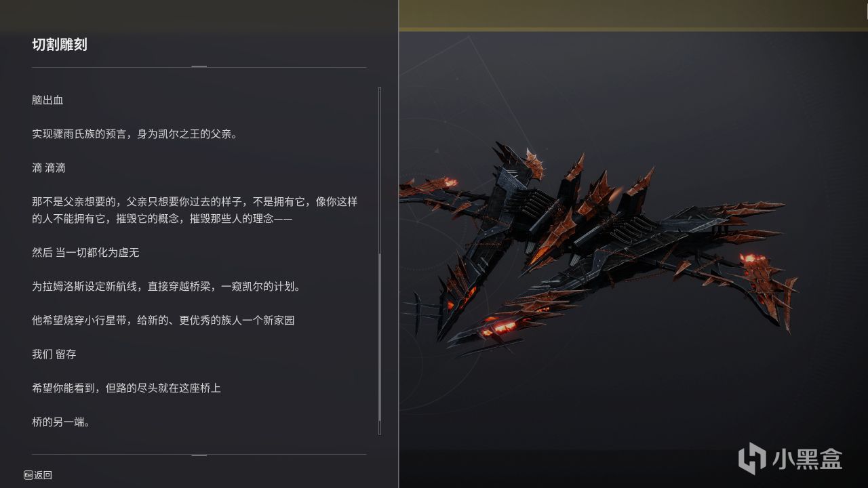Click the gold banner at top

pos(633,15)
